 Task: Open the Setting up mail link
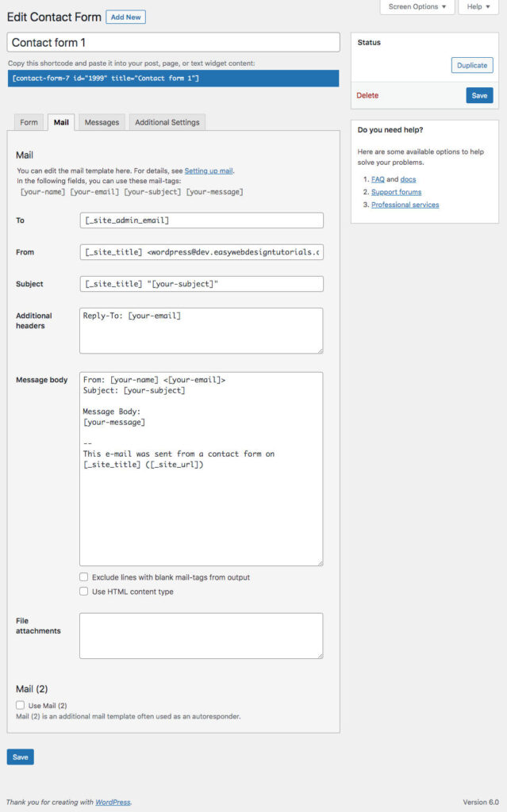coord(209,170)
